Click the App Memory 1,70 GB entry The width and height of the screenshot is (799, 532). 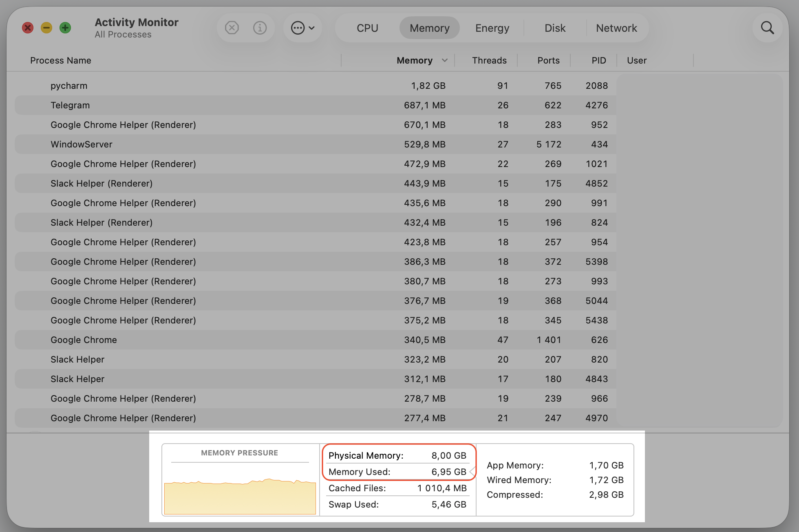(555, 465)
